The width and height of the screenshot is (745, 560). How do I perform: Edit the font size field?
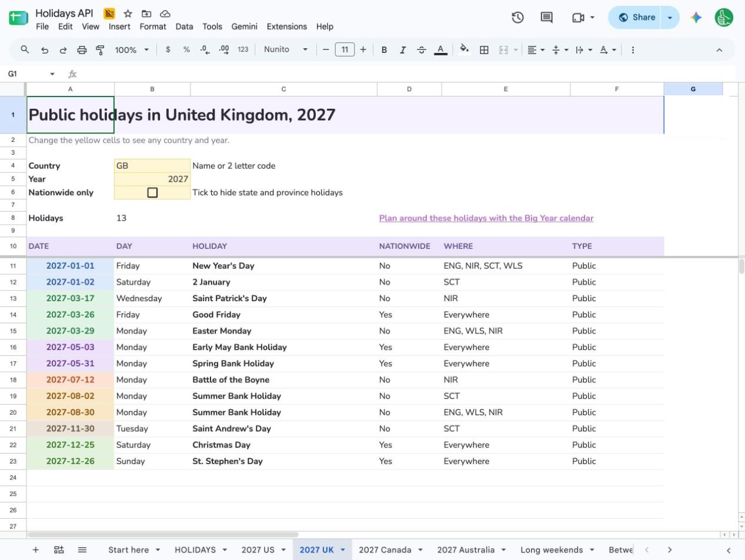pos(345,50)
